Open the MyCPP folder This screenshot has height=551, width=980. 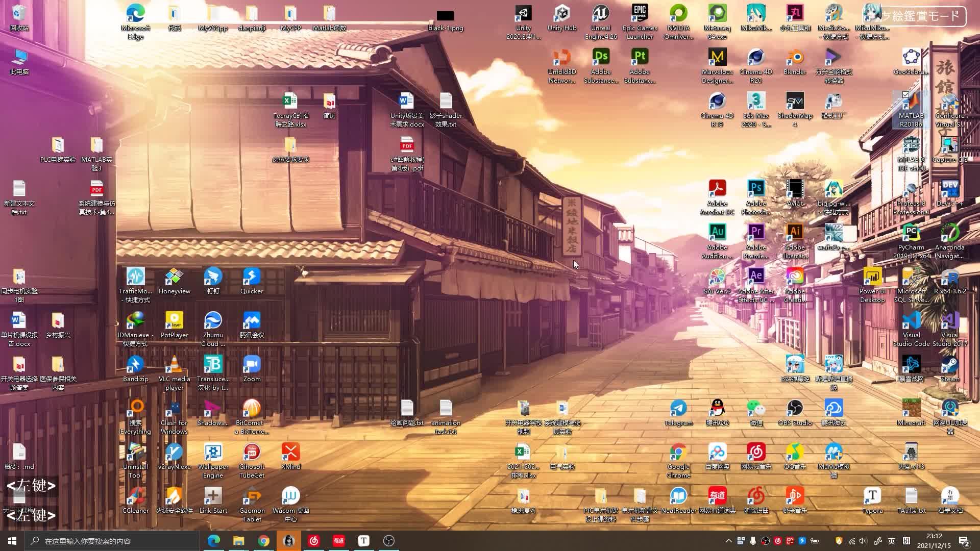(x=290, y=18)
